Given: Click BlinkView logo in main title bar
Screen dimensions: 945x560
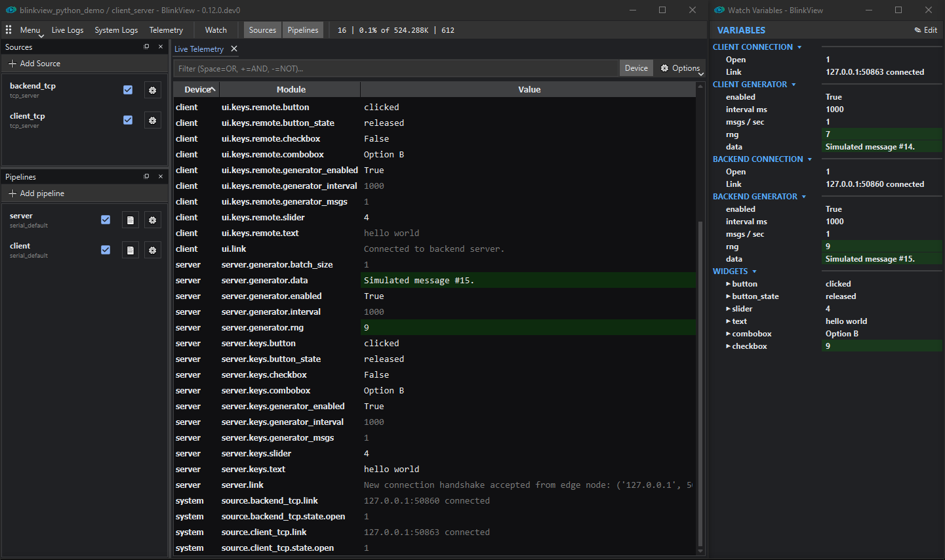Looking at the screenshot, I should (10, 10).
